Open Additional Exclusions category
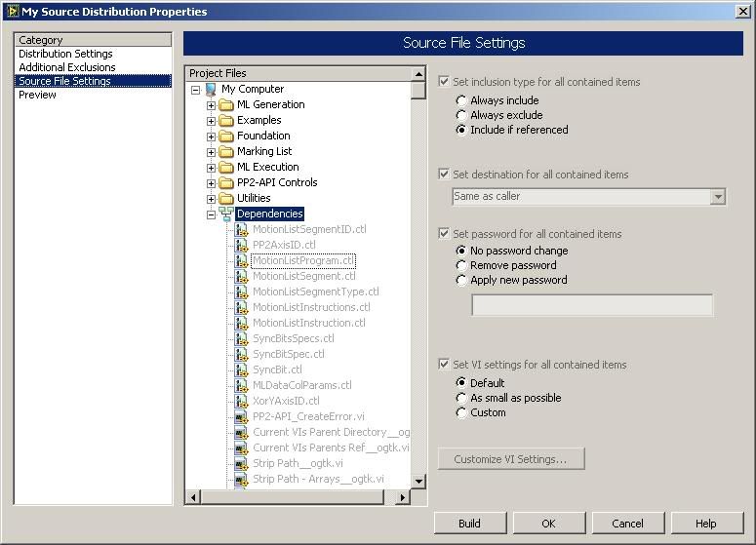The height and width of the screenshot is (545, 756). (67, 67)
